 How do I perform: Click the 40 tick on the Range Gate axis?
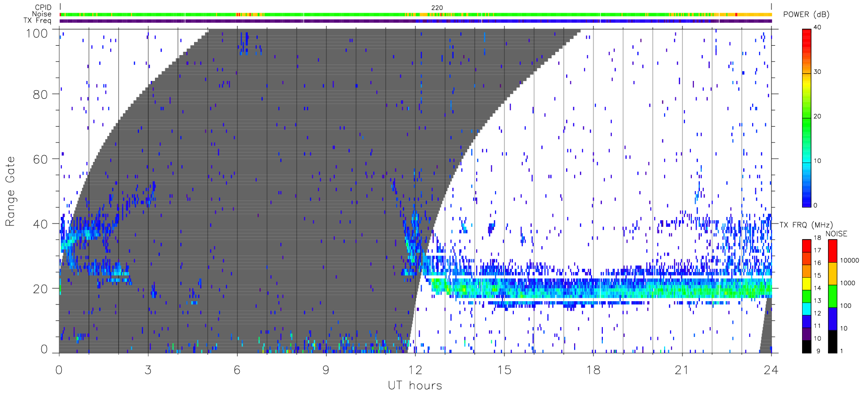(x=40, y=224)
